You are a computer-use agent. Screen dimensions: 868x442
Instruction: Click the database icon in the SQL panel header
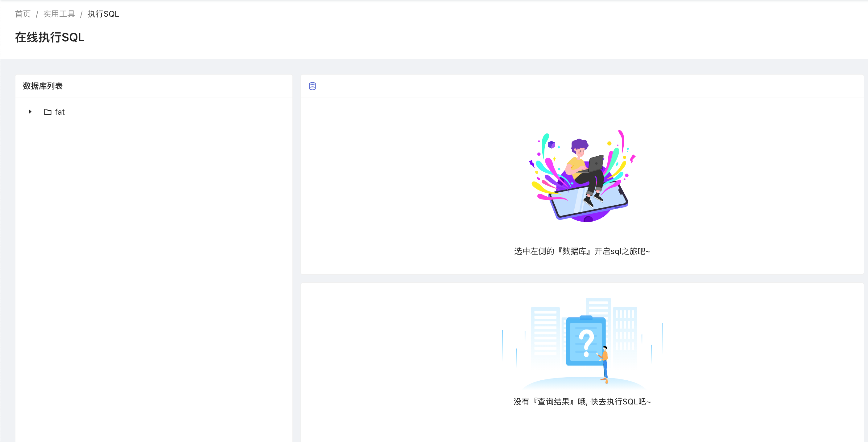(312, 86)
